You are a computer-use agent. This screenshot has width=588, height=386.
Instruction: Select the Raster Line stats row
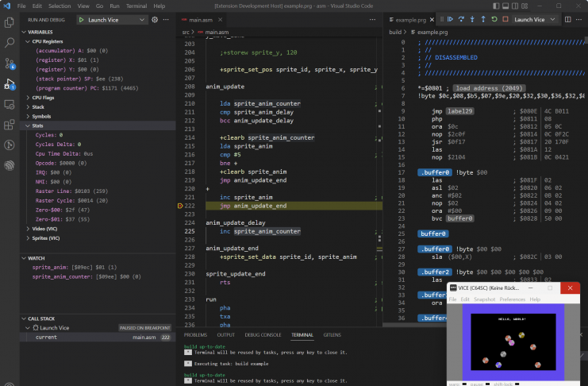pyautogui.click(x=98, y=191)
